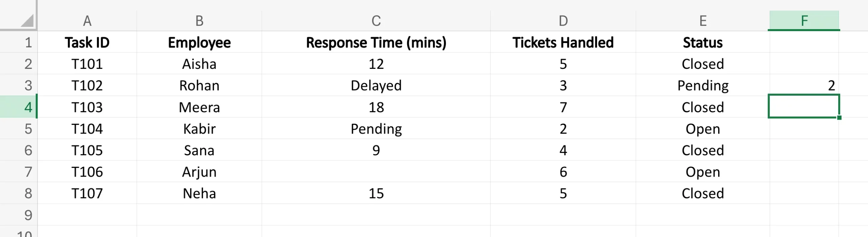Viewport: 868px width, 237px height.
Task: Click the Select All corner triangle
Action: (x=27, y=21)
